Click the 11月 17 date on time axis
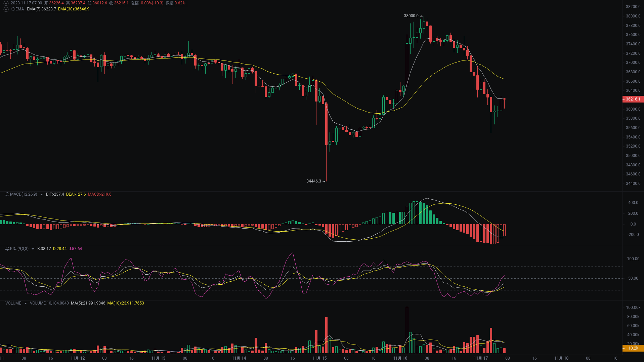The height and width of the screenshot is (362, 644). tap(481, 358)
